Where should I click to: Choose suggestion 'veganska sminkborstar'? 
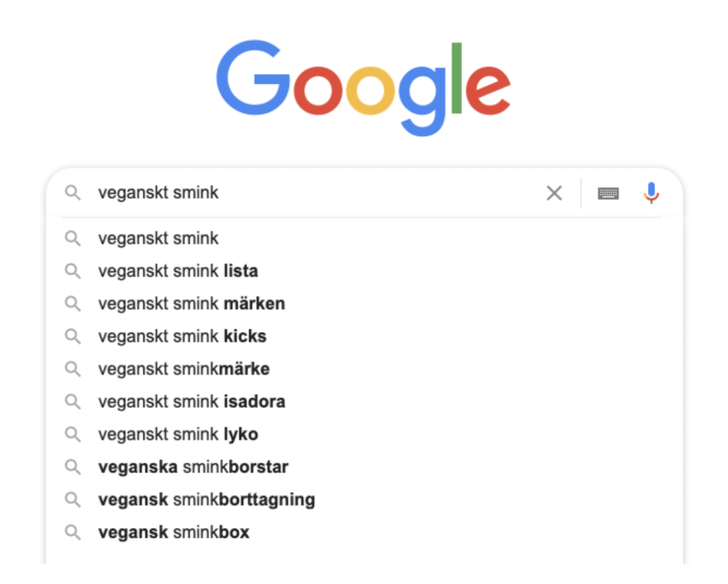pyautogui.click(x=193, y=467)
